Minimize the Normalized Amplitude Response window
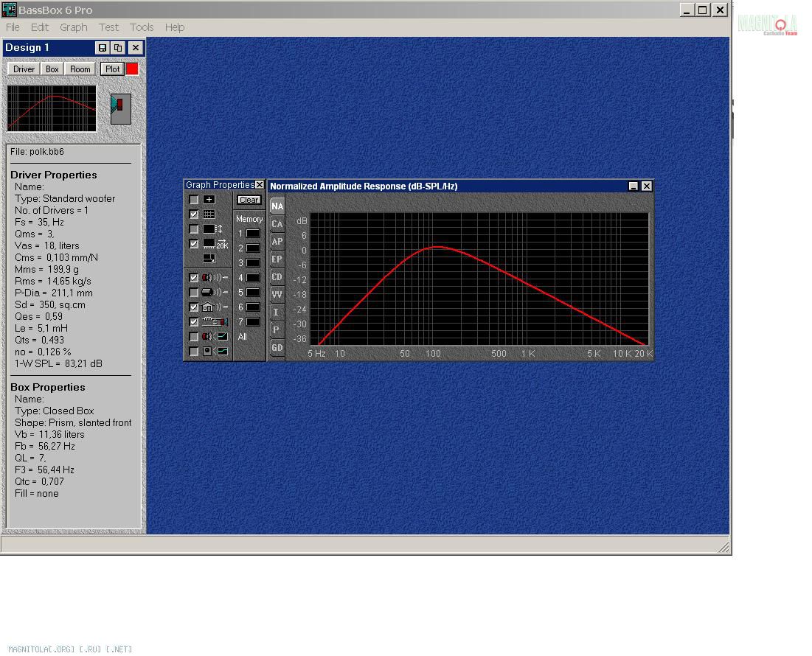 coord(633,186)
